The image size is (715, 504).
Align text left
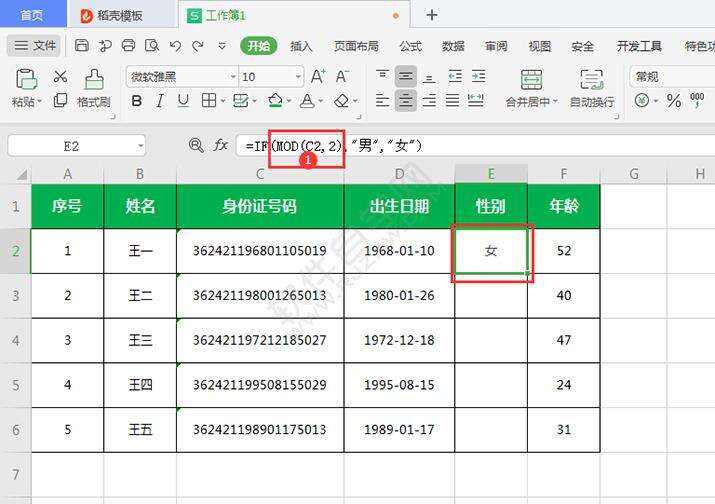coord(382,100)
